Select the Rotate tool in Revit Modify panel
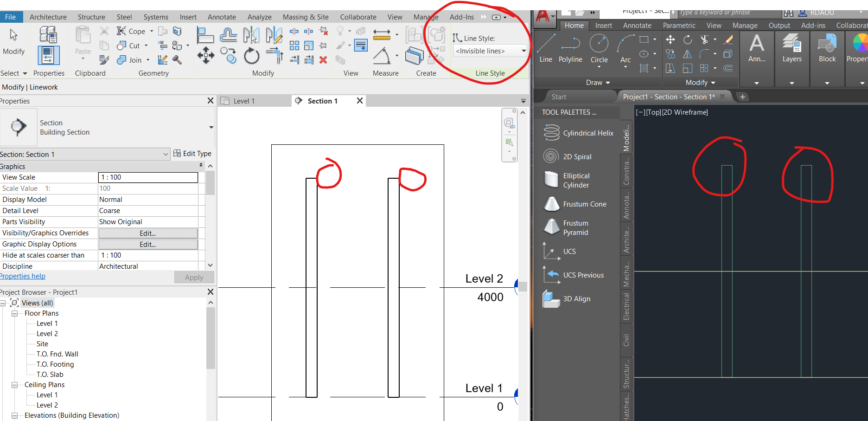 point(251,56)
